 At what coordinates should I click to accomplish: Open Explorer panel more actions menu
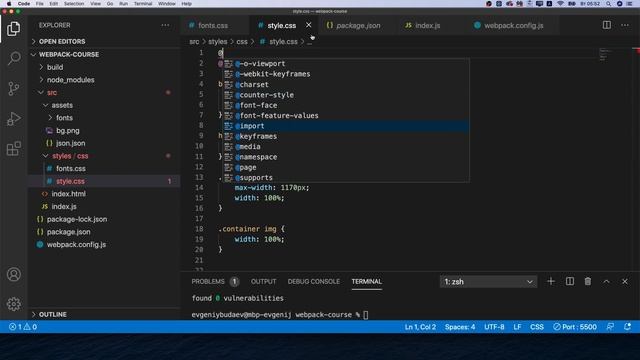click(165, 25)
